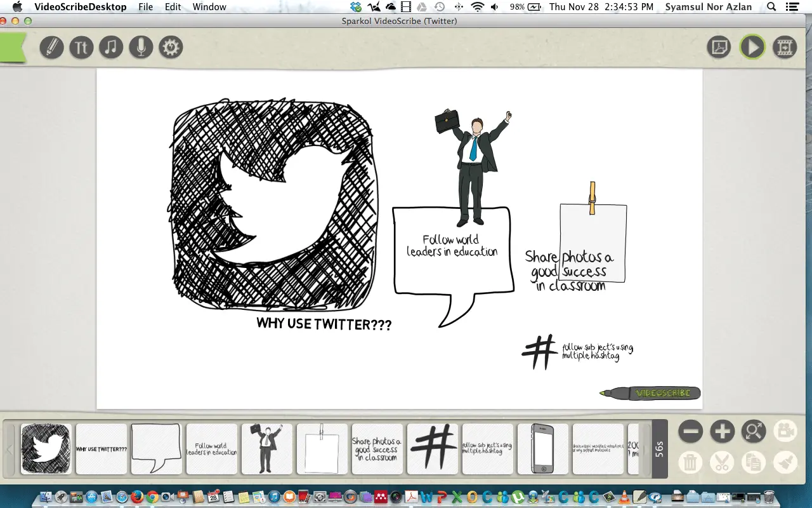Viewport: 812px width, 508px height.
Task: Delete selected element with trash icon
Action: pyautogui.click(x=690, y=462)
